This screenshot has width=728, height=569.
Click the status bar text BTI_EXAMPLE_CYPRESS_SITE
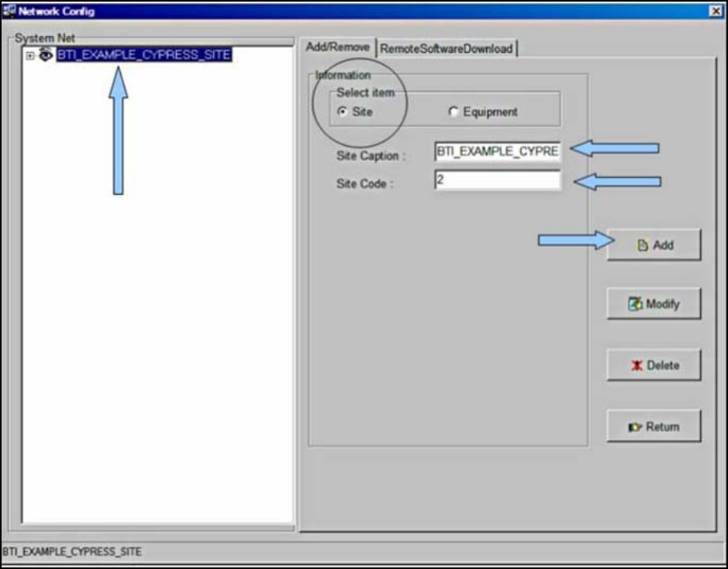coord(72,551)
